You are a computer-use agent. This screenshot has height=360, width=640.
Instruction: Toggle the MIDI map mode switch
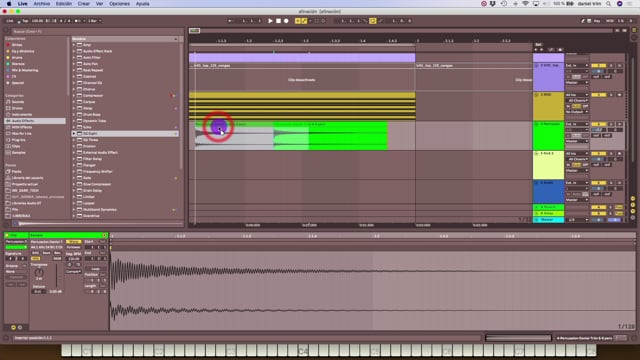610,21
